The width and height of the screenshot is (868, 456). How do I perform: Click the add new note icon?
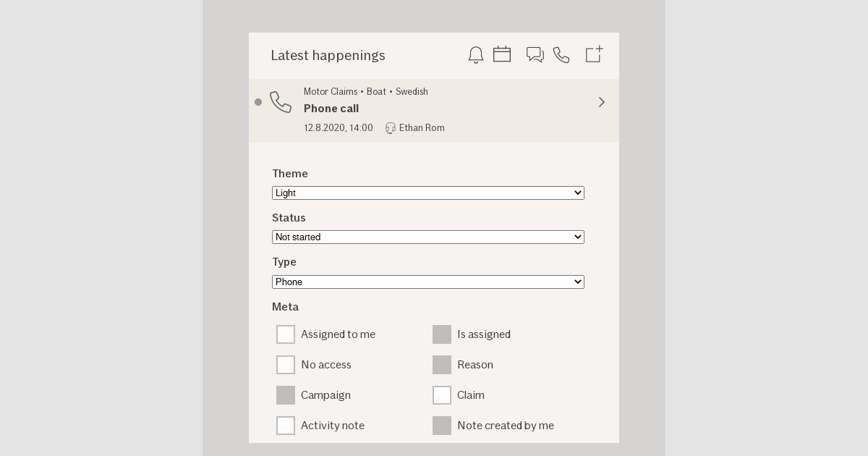(x=593, y=54)
